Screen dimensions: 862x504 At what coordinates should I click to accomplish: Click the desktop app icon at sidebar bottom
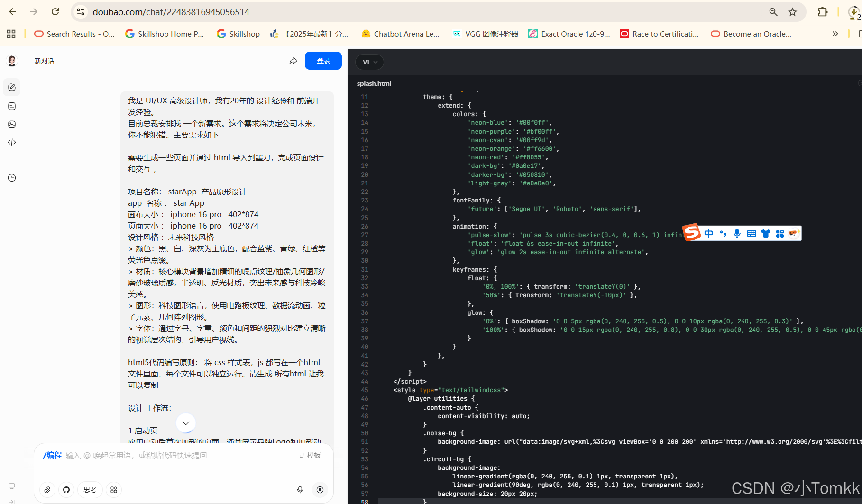coord(12,486)
